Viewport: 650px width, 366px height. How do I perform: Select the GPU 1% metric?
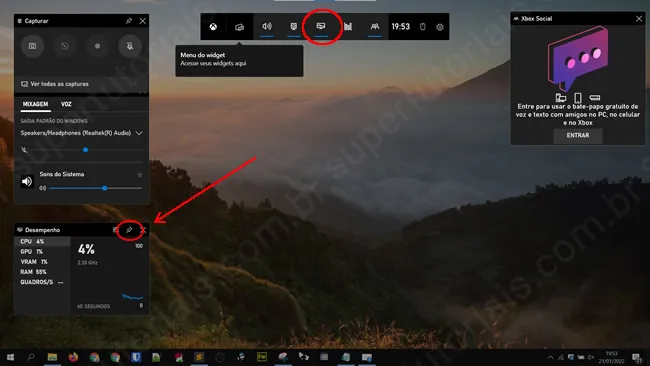click(42, 252)
